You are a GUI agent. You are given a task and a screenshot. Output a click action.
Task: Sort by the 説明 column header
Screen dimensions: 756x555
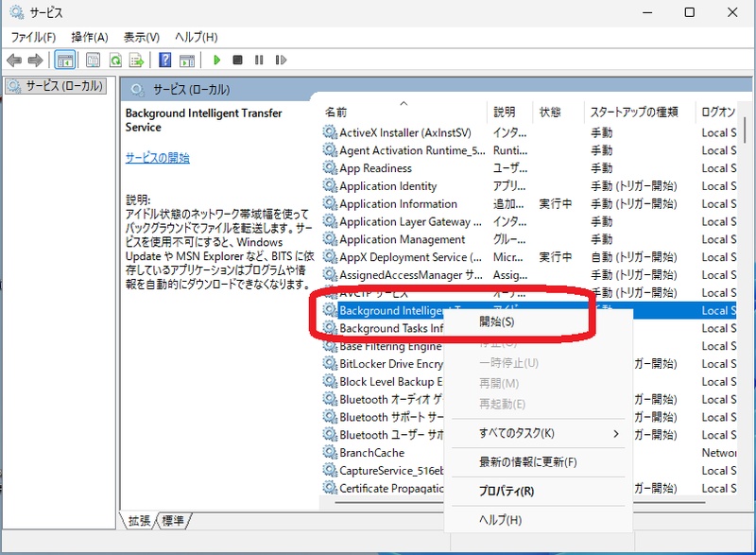coord(509,112)
